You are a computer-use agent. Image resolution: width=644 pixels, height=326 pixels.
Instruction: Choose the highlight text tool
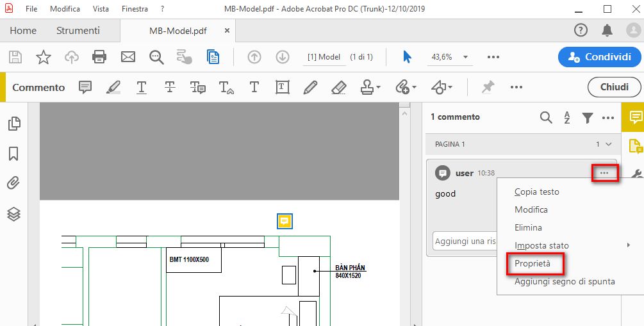pyautogui.click(x=113, y=87)
